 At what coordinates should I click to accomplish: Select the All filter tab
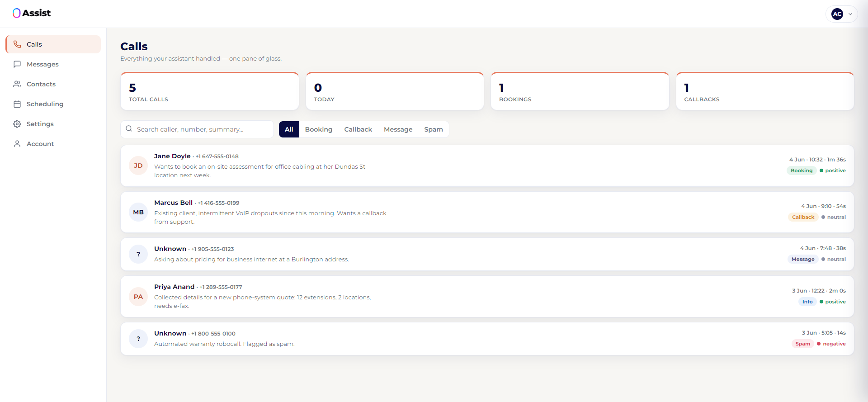point(289,129)
